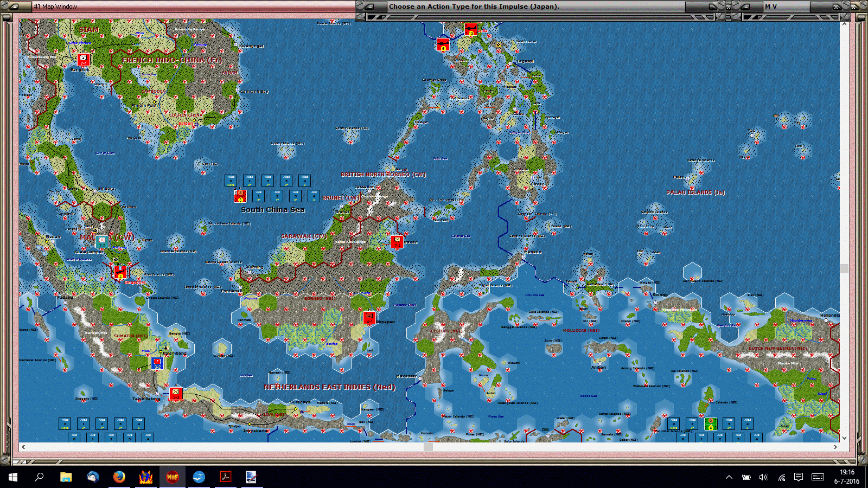Click the map scroll-up arrow
The image size is (868, 488).
coord(844,24)
